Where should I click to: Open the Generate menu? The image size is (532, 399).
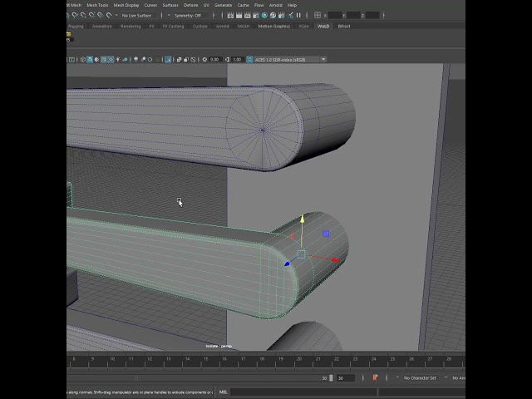tap(224, 5)
